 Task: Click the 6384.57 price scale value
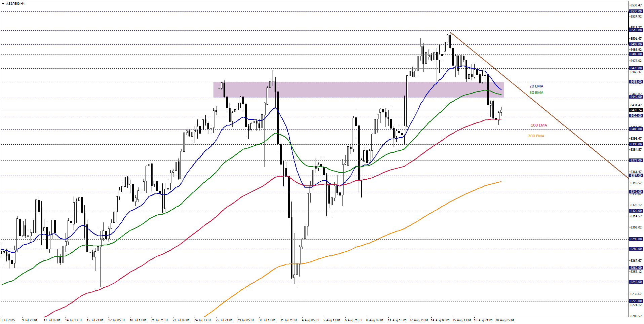[x=636, y=150]
